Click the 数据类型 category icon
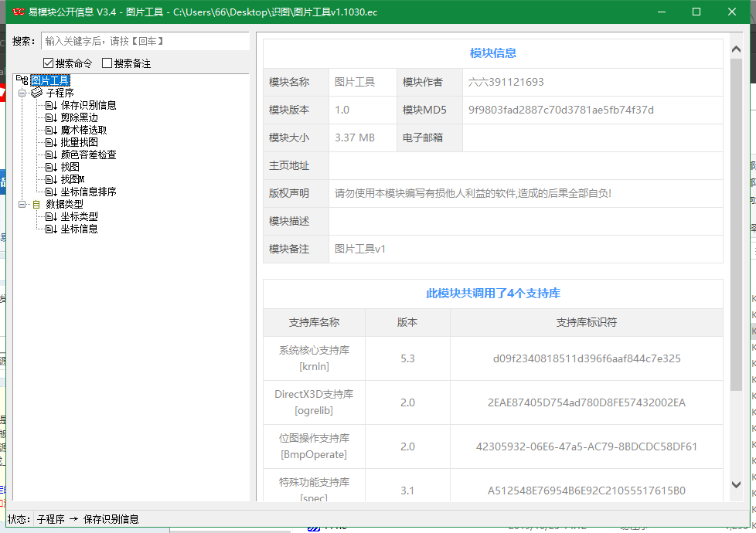Viewport: 756px width, 533px height. 36,204
